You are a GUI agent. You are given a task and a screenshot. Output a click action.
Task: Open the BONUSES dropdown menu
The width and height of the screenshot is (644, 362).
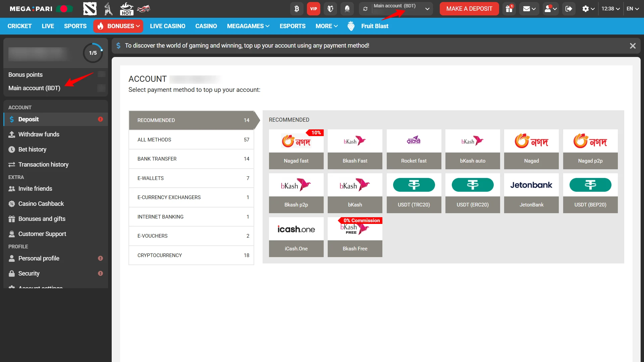[118, 26]
